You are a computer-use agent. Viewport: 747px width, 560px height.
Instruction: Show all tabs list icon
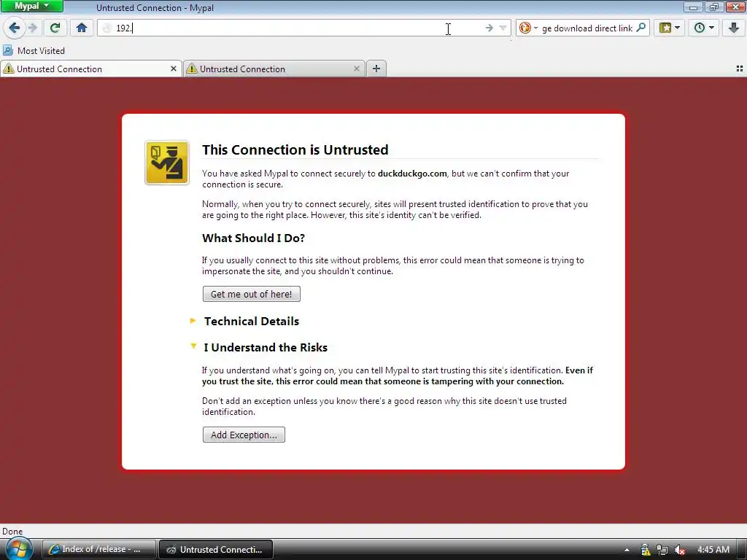[x=740, y=69]
